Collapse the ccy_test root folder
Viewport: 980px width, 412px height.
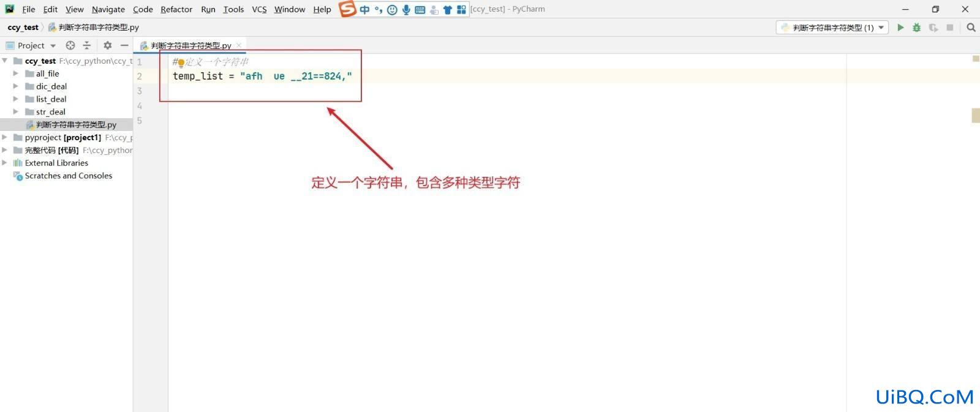[x=5, y=61]
